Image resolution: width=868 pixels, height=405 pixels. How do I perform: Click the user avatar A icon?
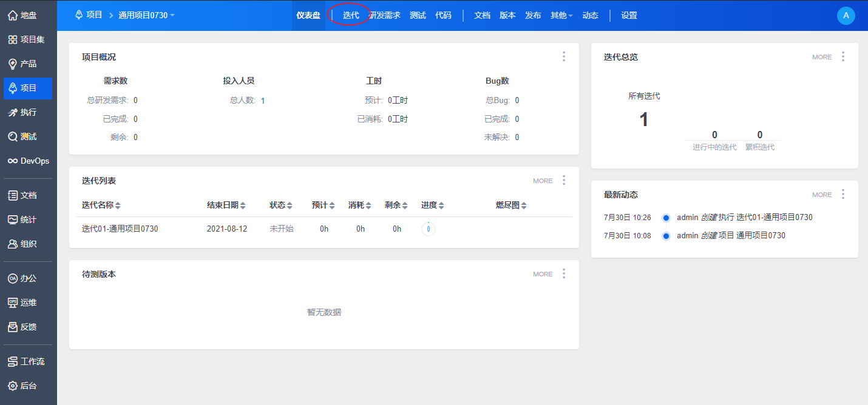[x=846, y=15]
